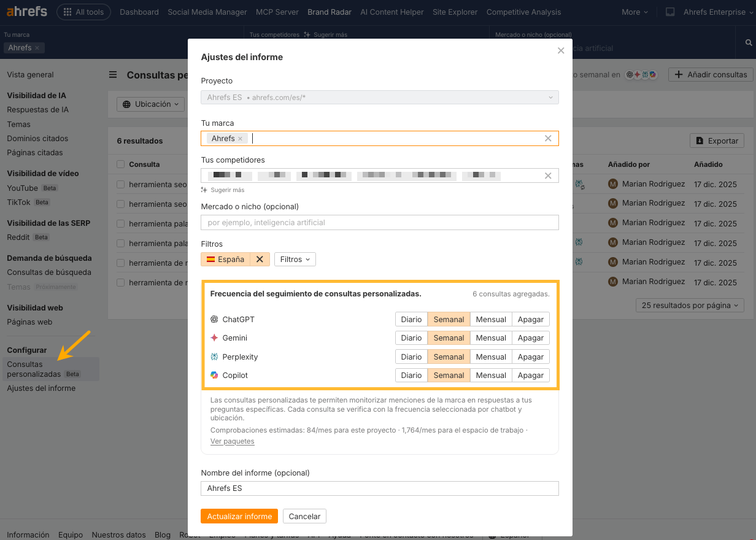
Task: Set ChatGPT frequency to Mensual
Action: click(x=491, y=320)
